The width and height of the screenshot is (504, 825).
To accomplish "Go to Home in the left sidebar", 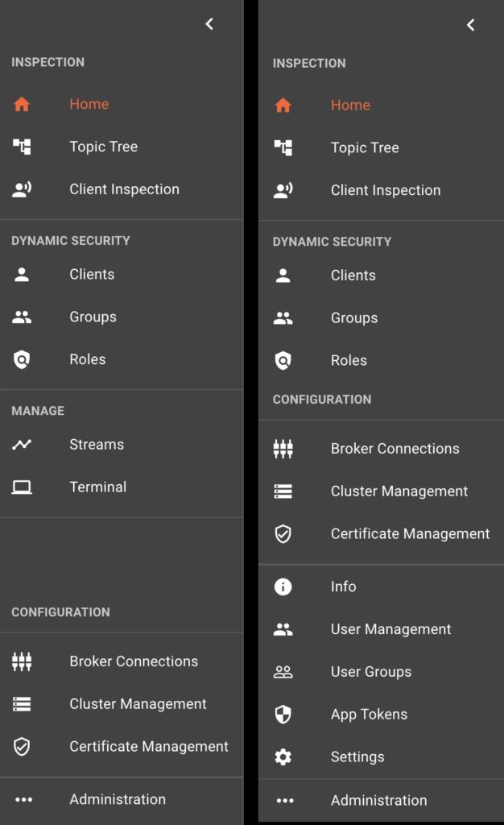I will click(x=89, y=104).
